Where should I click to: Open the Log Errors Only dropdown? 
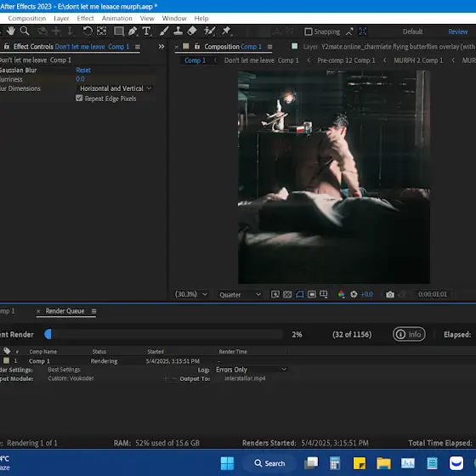(x=251, y=370)
